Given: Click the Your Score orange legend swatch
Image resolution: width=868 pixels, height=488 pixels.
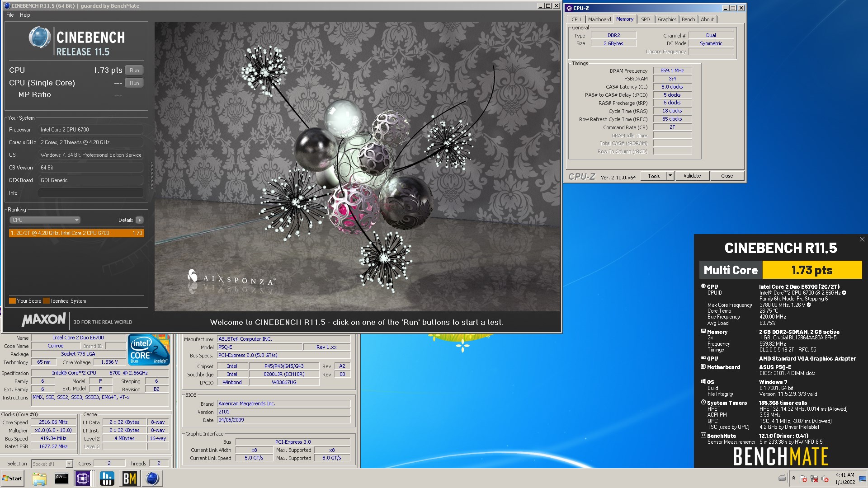Looking at the screenshot, I should tap(12, 301).
